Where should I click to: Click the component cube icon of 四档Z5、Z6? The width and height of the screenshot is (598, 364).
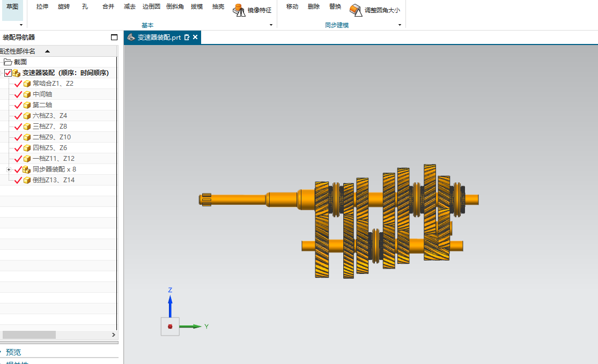27,148
